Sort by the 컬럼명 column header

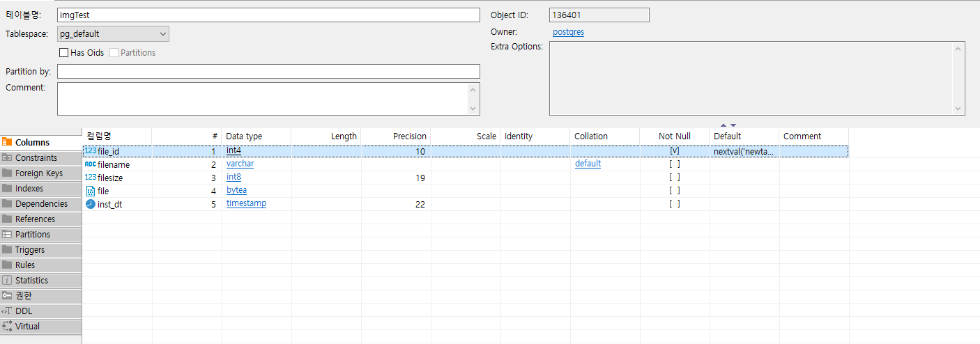[x=117, y=136]
